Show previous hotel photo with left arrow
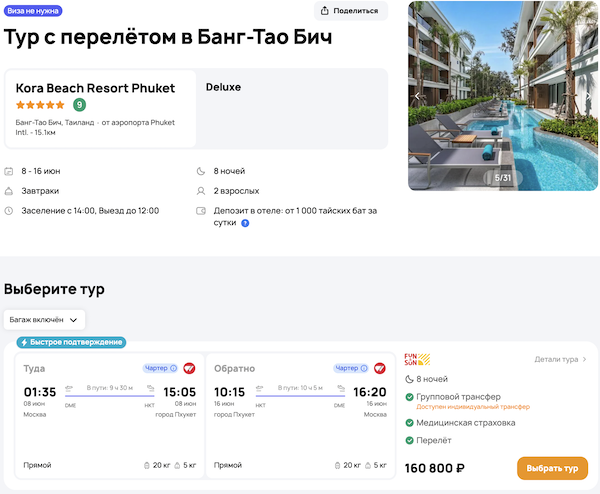The height and width of the screenshot is (494, 600). click(x=418, y=96)
